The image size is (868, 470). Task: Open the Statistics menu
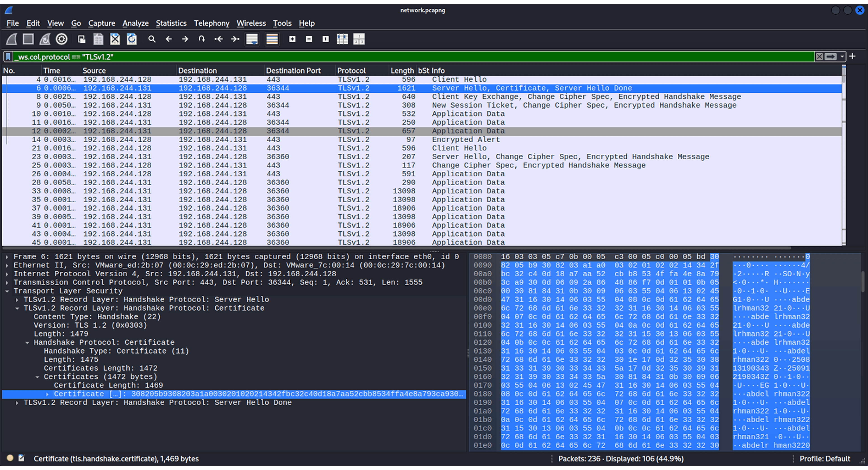pos(171,23)
